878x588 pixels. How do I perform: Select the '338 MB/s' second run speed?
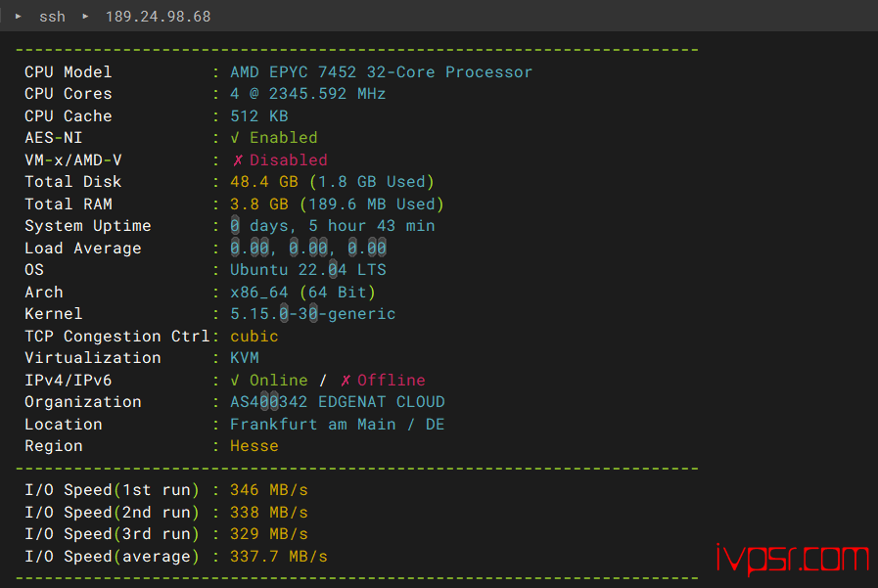[269, 513]
